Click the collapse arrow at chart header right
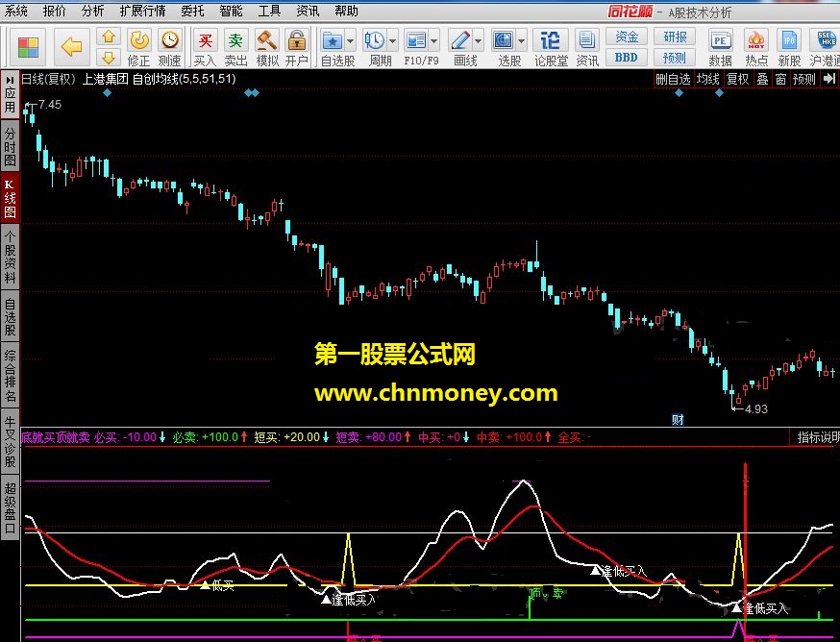Image resolution: width=840 pixels, height=642 pixels. tap(829, 79)
